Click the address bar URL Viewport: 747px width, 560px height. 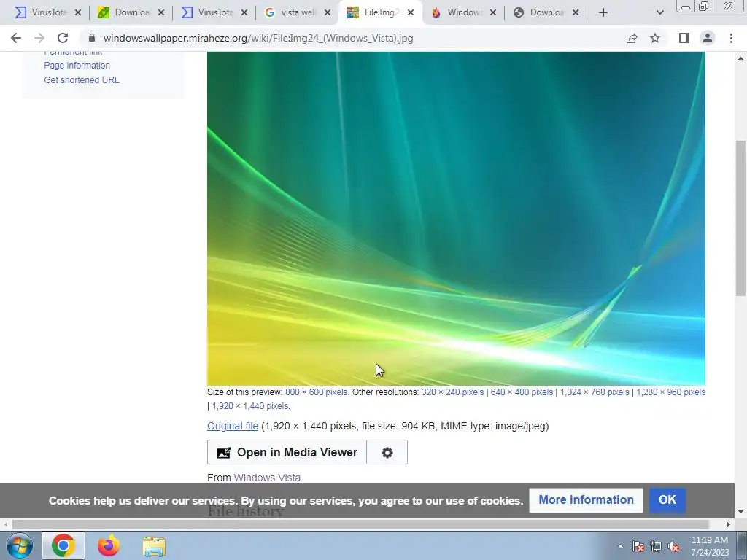click(258, 38)
